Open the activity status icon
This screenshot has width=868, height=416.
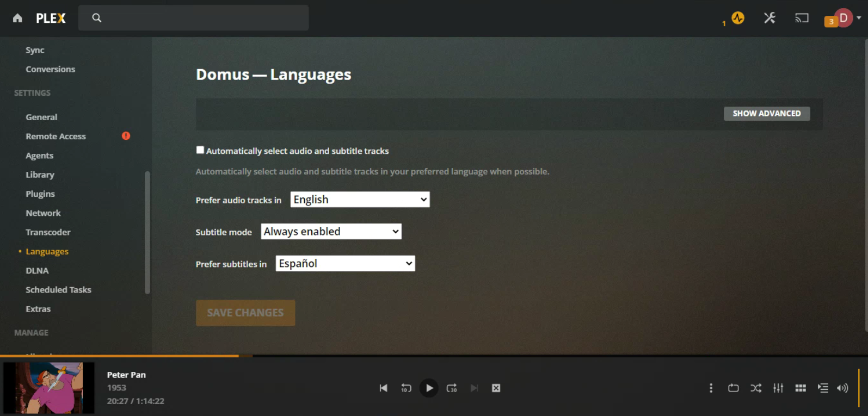(x=738, y=18)
